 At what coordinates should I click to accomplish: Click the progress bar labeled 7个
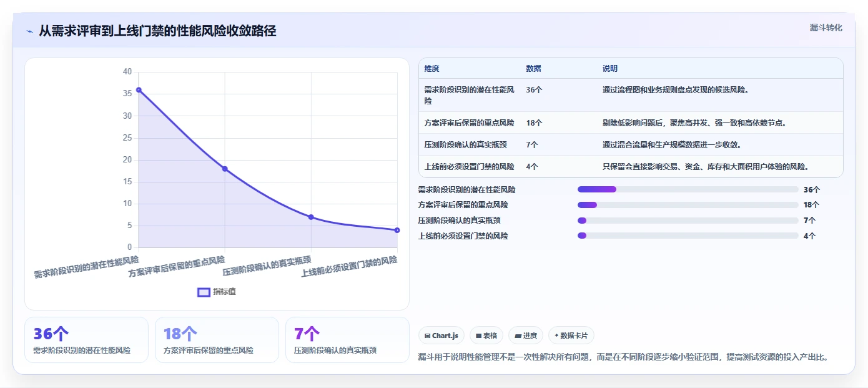tap(688, 221)
